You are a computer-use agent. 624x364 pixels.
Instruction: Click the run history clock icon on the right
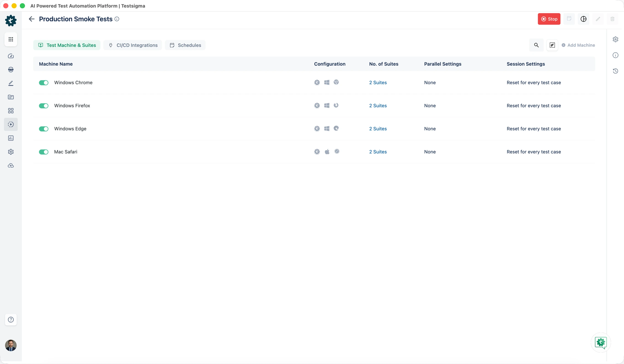[x=615, y=71]
